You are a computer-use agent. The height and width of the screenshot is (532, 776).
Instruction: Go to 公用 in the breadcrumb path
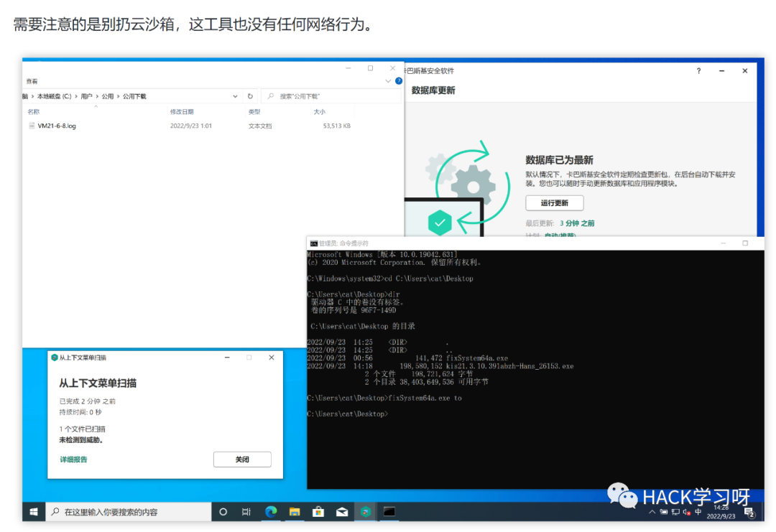pyautogui.click(x=107, y=96)
